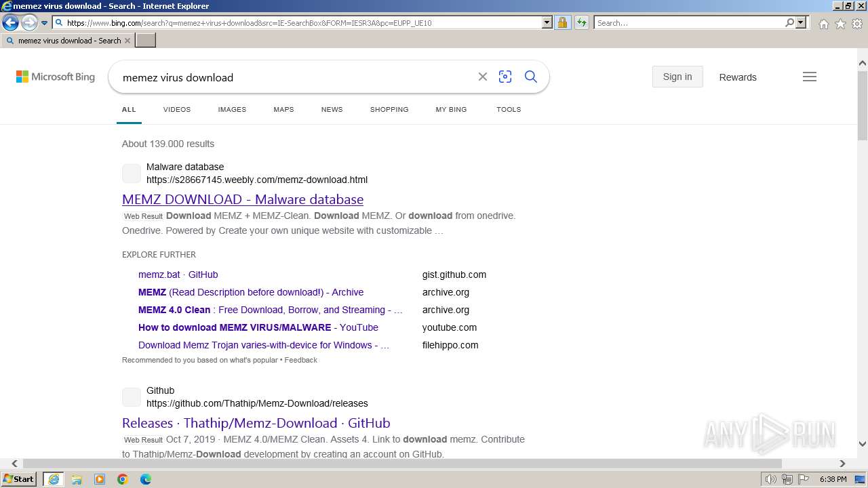Click the IE search magnifier icon
The height and width of the screenshot is (488, 868).
point(789,22)
